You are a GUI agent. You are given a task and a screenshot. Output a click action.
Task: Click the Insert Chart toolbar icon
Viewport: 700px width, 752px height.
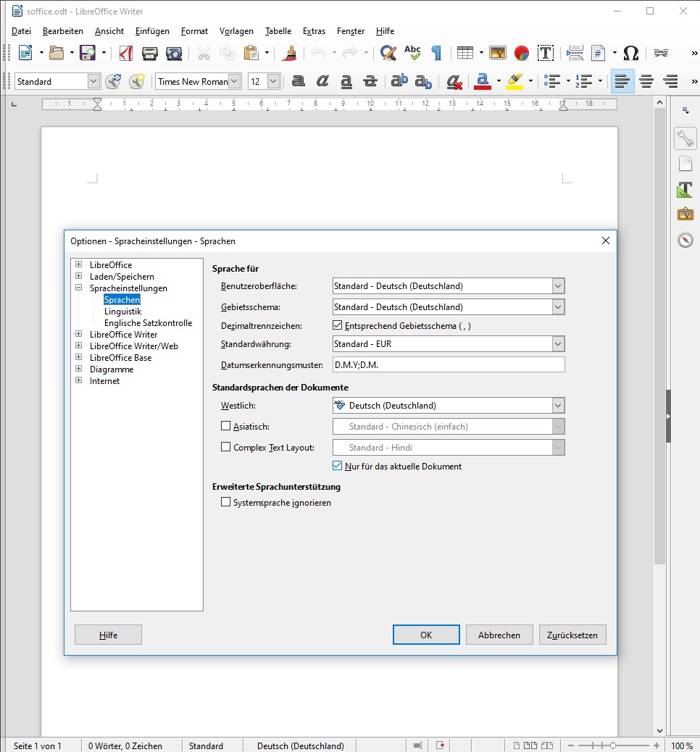tap(522, 53)
